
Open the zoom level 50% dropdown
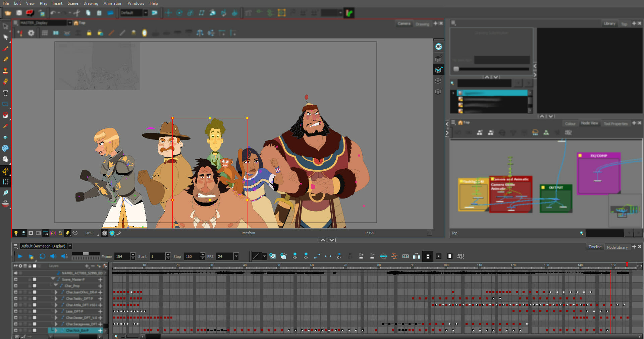89,233
